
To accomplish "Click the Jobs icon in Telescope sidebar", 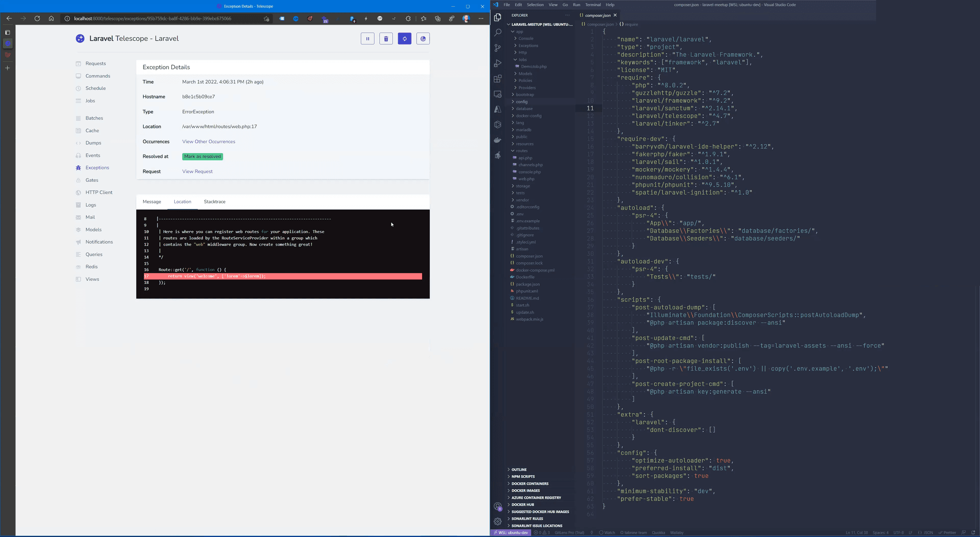I will pyautogui.click(x=78, y=101).
